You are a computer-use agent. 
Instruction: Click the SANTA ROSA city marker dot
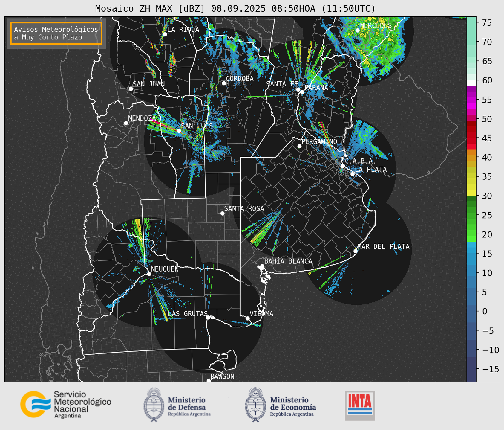click(x=222, y=213)
